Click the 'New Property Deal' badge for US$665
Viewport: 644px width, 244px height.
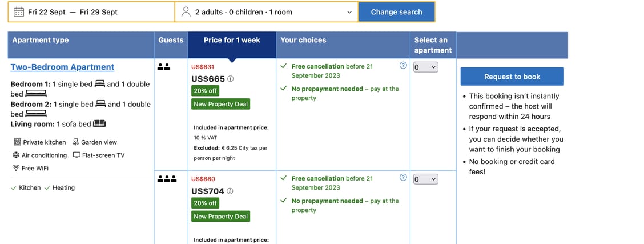click(x=220, y=104)
